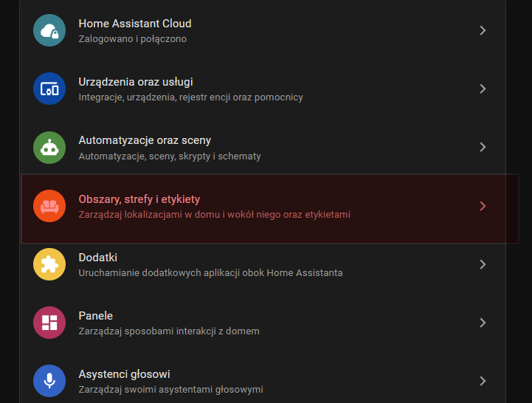Click the blue microphone voice assistants icon
This screenshot has width=532, height=403.
click(x=49, y=381)
